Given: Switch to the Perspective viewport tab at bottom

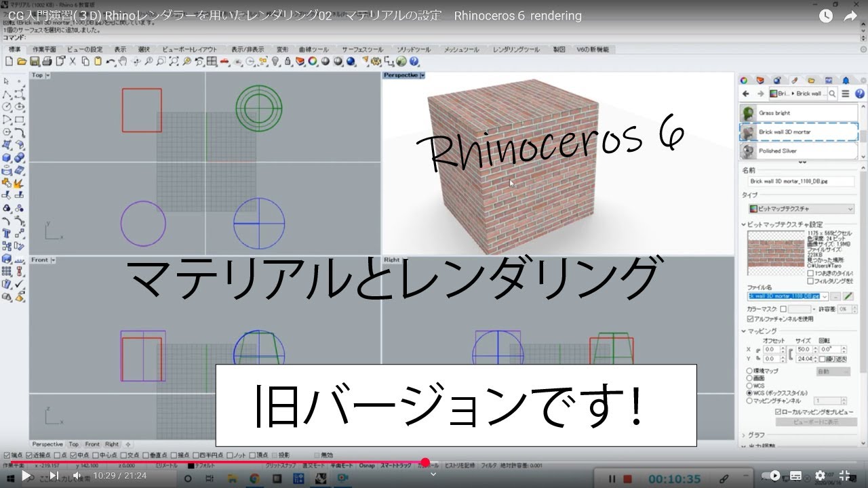Looking at the screenshot, I should coord(47,445).
